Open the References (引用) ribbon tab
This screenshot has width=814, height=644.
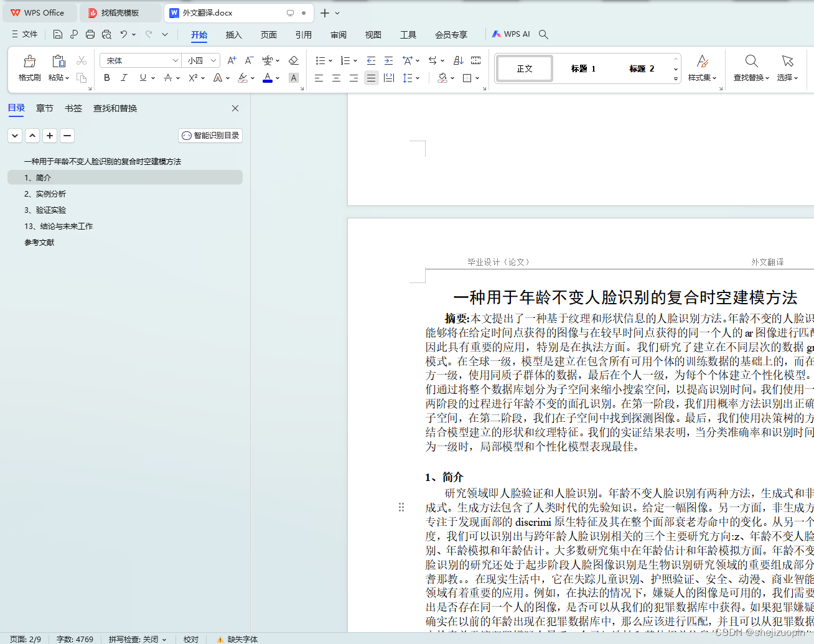point(304,35)
